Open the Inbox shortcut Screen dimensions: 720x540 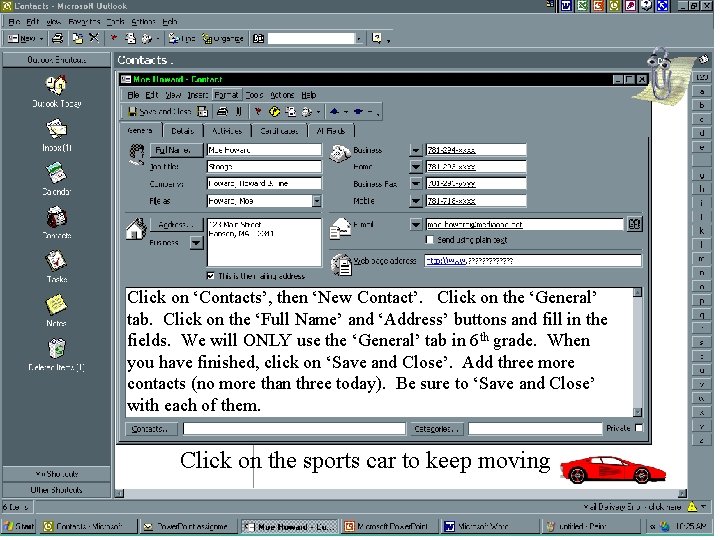56,129
